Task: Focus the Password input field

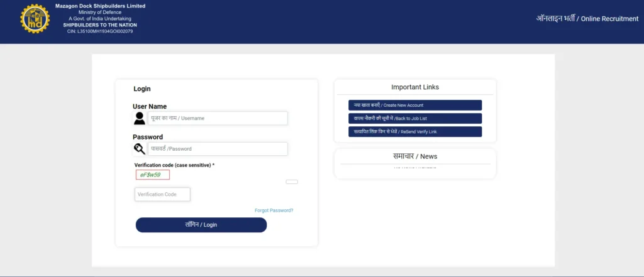Action: pos(218,149)
